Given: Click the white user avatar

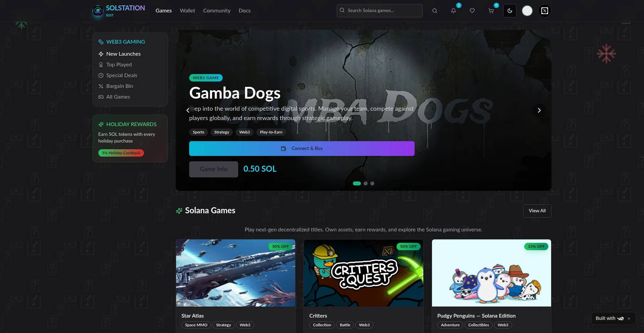Looking at the screenshot, I should tap(527, 11).
